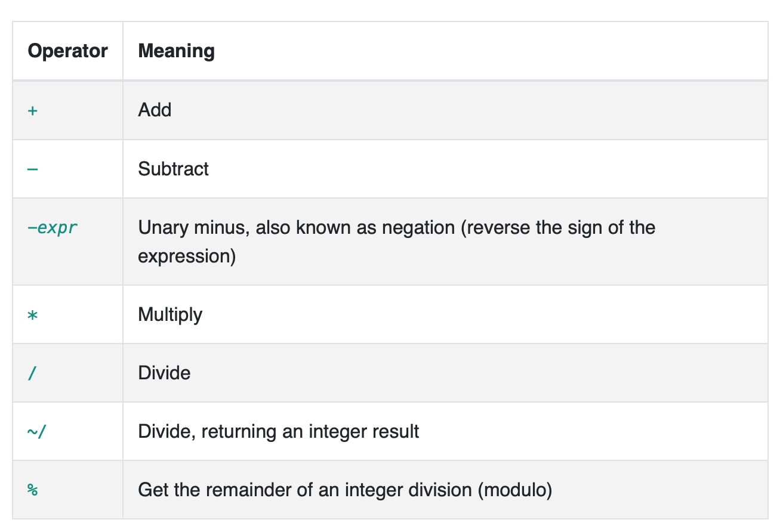This screenshot has width=783, height=532.
Task: Click the forward slash operator symbol
Action: tap(32, 373)
